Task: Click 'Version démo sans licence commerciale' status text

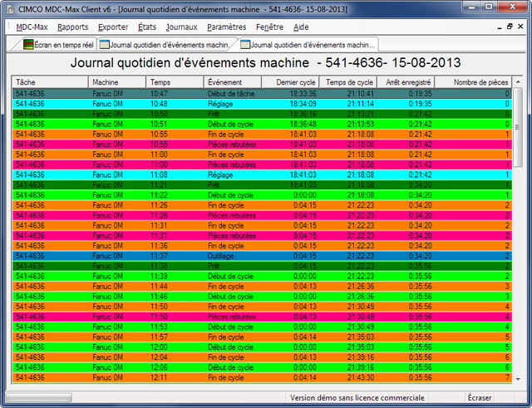Action: (357, 397)
